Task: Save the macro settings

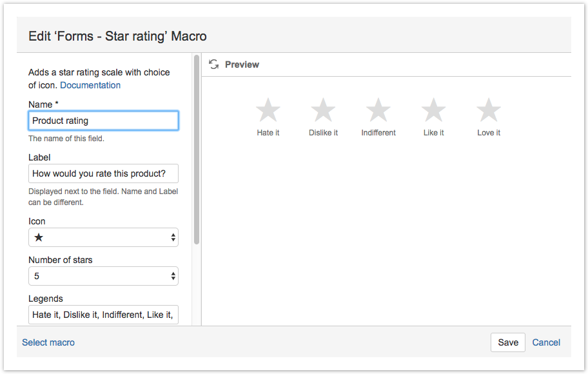Action: (x=508, y=342)
